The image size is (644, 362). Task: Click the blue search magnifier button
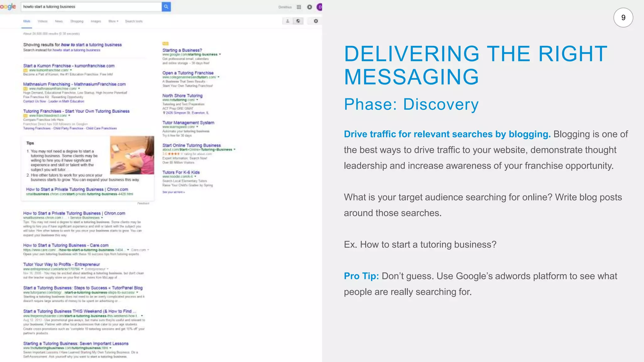(166, 7)
